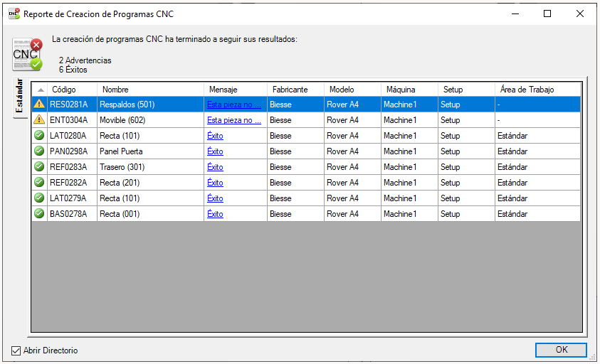
Task: Sort by the Máquina column header
Action: click(x=409, y=90)
